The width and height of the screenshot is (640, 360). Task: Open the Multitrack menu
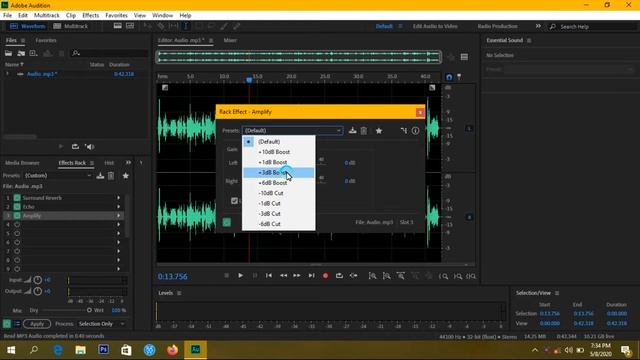[47, 15]
